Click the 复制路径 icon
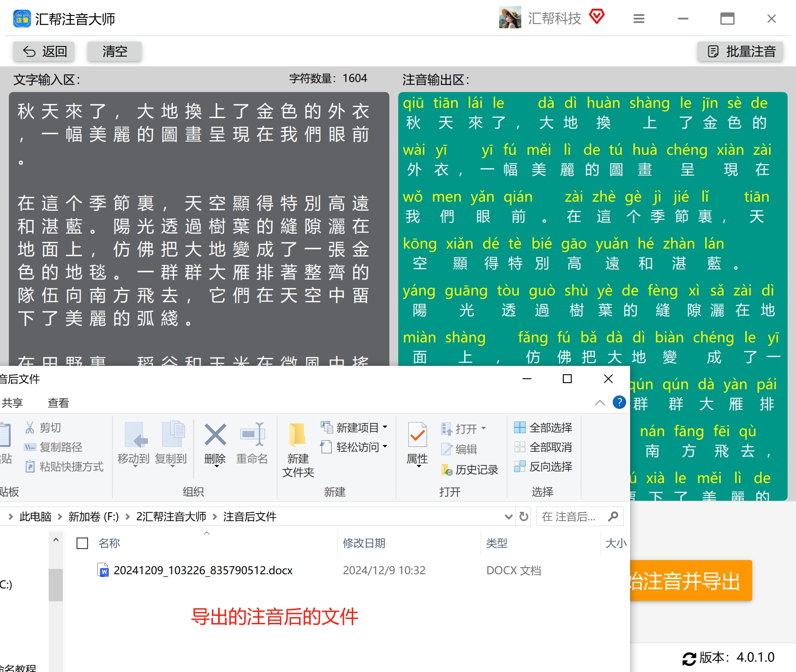 coord(30,447)
